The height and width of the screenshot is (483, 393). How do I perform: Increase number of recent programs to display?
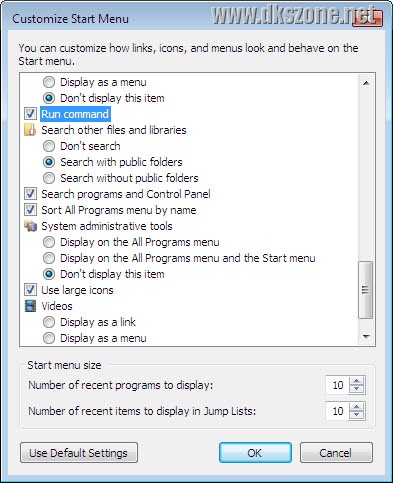[x=357, y=381]
